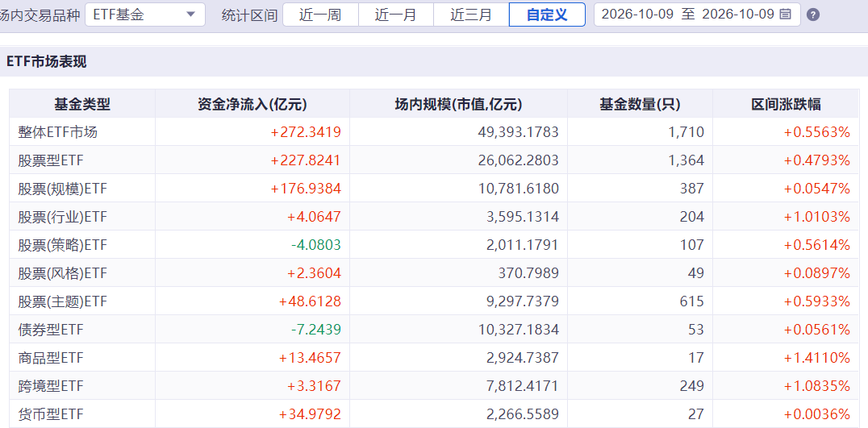Select the 股票(风格)ETF row label
Image resolution: width=868 pixels, height=428 pixels.
63,273
